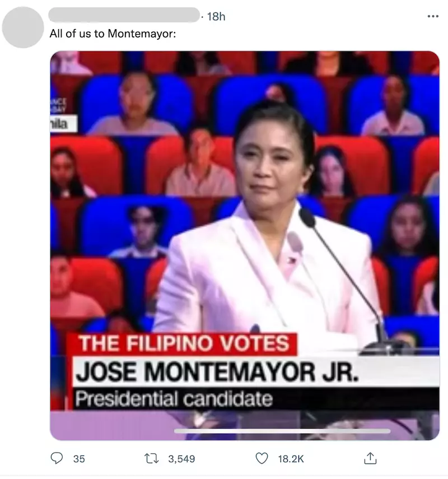Click the 18h timestamp link
The height and width of the screenshot is (479, 448).
216,16
